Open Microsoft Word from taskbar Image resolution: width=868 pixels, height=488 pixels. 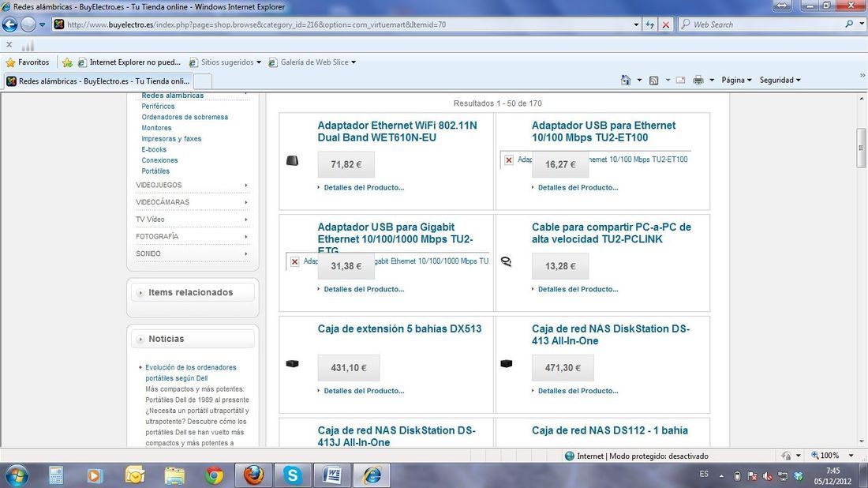332,475
